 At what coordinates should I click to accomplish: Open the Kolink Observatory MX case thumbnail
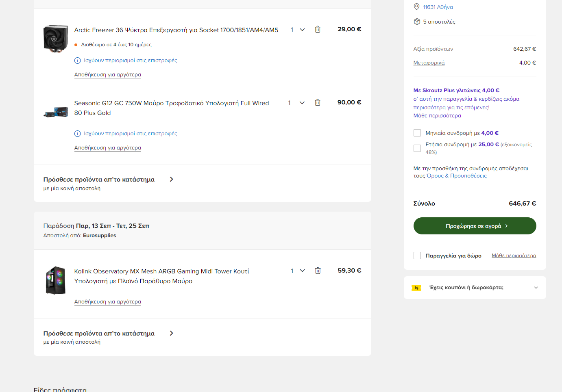click(56, 280)
